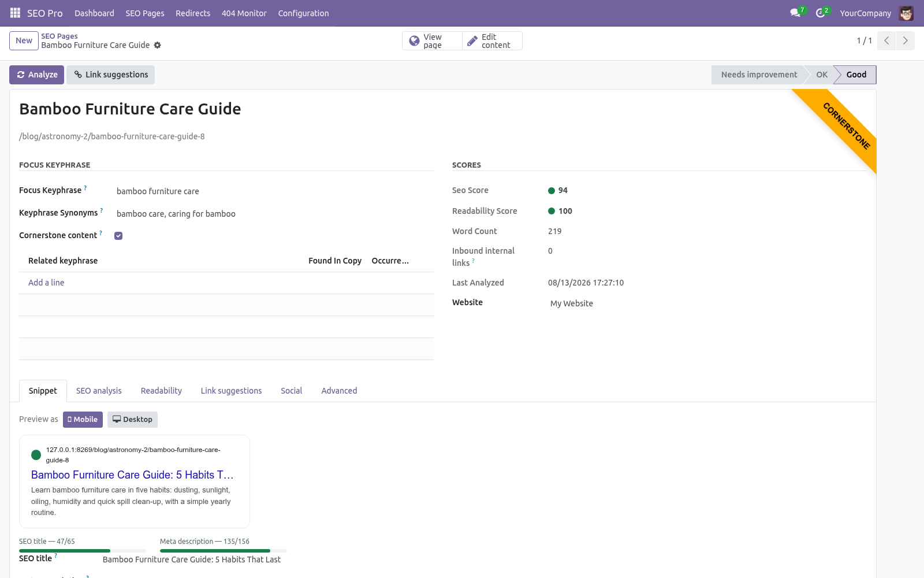Switch preview to Desktop
924x578 pixels.
(132, 420)
